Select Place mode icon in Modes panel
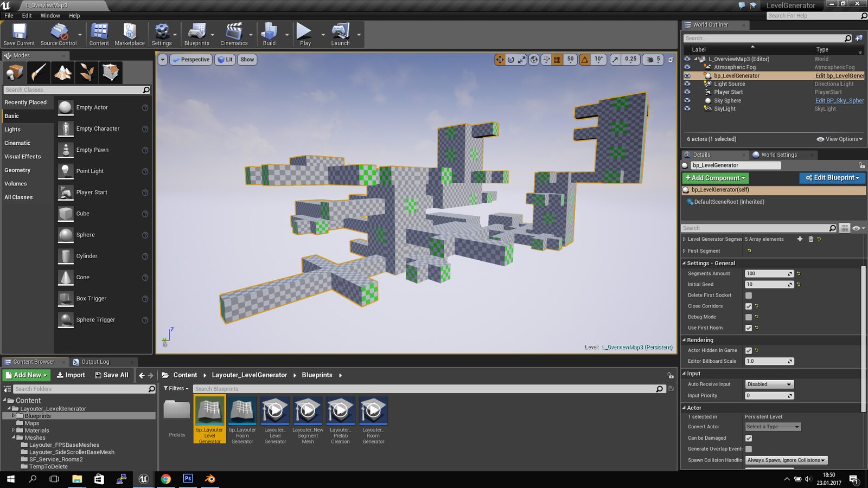Viewport: 868px width, 488px height. pos(15,72)
